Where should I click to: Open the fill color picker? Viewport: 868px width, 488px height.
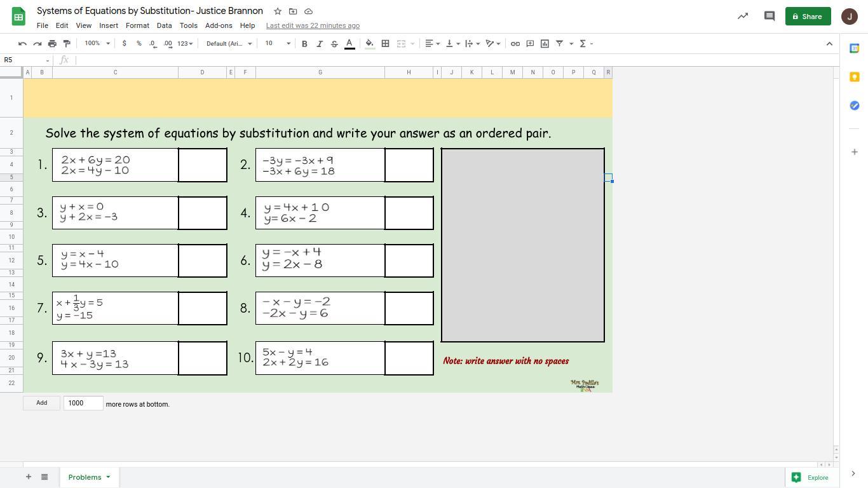pos(369,44)
